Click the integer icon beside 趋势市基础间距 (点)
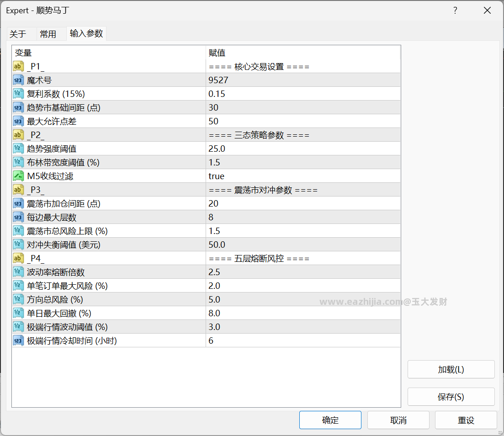This screenshot has width=504, height=436. pos(18,107)
